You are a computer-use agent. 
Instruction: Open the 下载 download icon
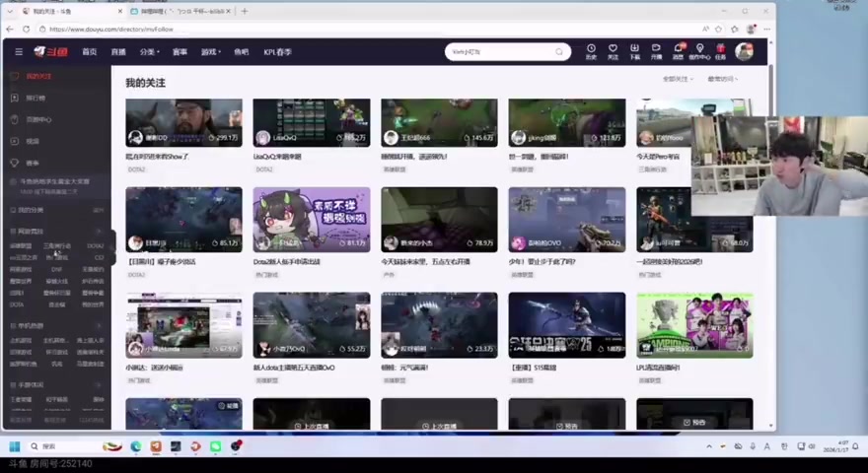click(634, 50)
